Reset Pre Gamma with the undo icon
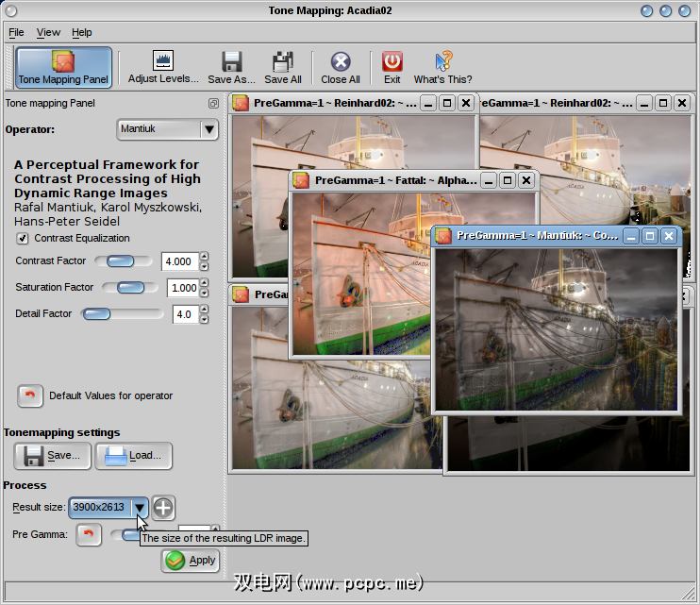This screenshot has width=700, height=605. (89, 535)
